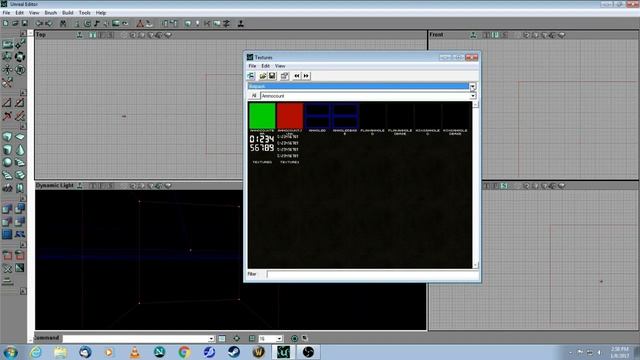Open the Surface Properties icon
This screenshot has height=360, width=640.
[x=174, y=24]
